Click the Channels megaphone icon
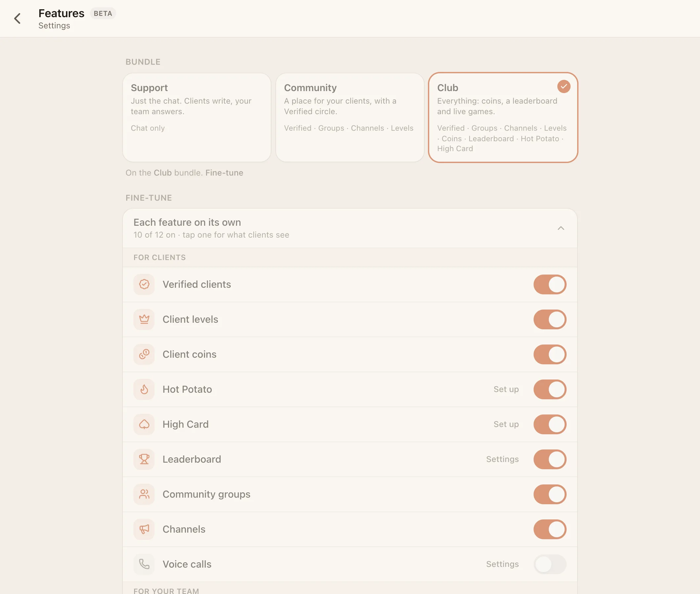700x594 pixels. [144, 529]
